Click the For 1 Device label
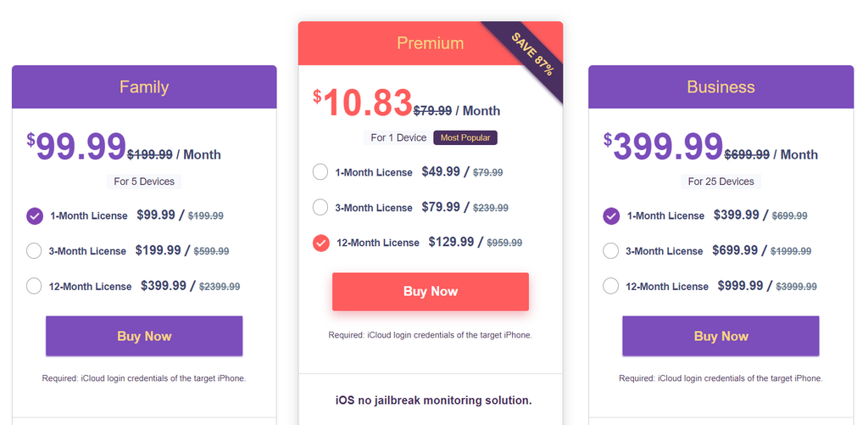 [398, 137]
